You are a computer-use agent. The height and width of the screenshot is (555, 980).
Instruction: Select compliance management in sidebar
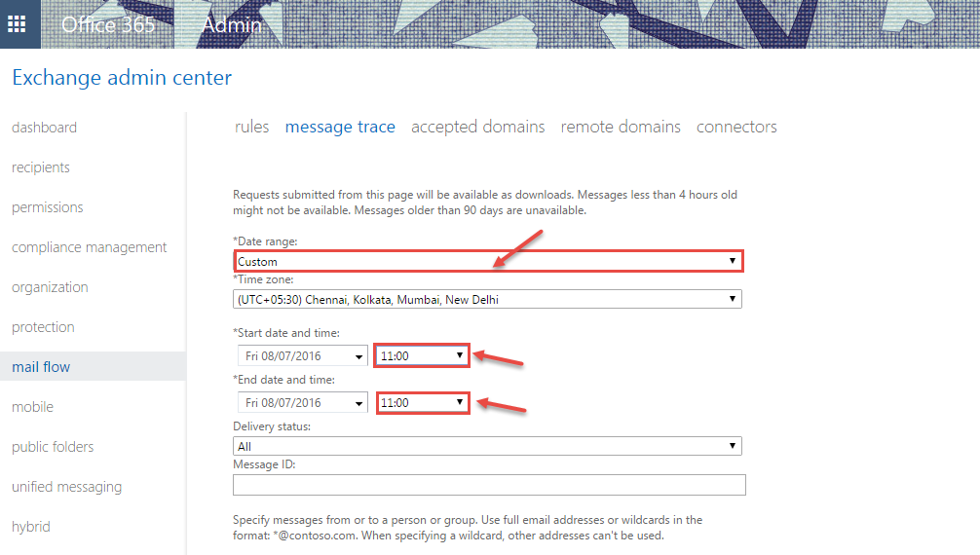pos(90,247)
